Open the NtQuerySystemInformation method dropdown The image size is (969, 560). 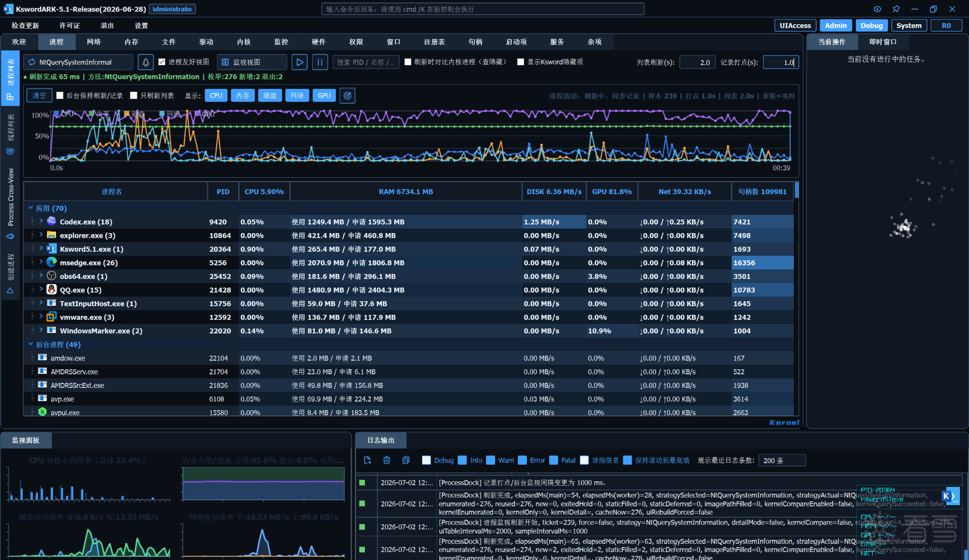(78, 62)
